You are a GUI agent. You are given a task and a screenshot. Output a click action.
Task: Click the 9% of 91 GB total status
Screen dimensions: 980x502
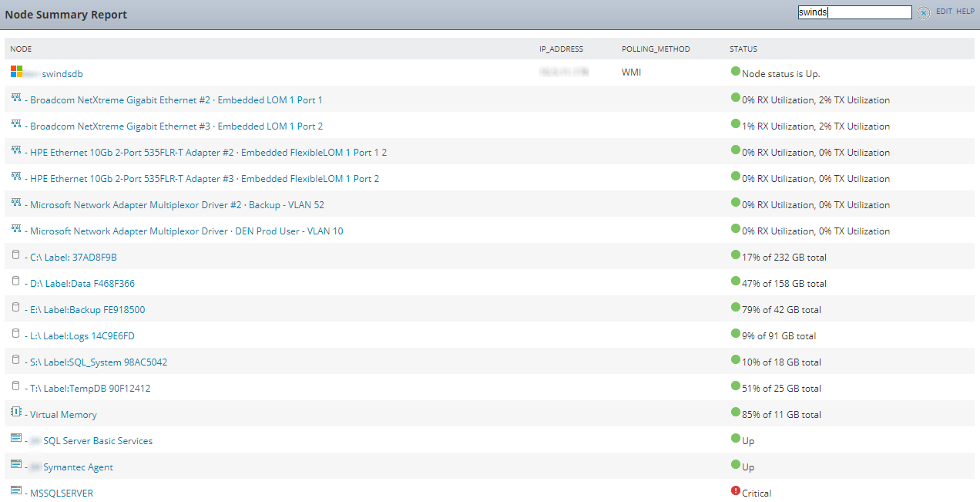[779, 336]
